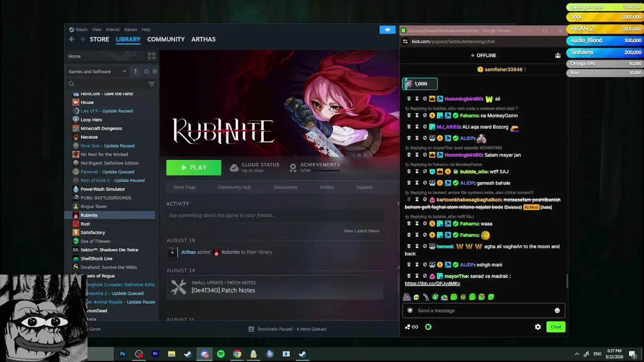644x362 pixels.
Task: Open Kick chat settings gear
Action: [538, 327]
